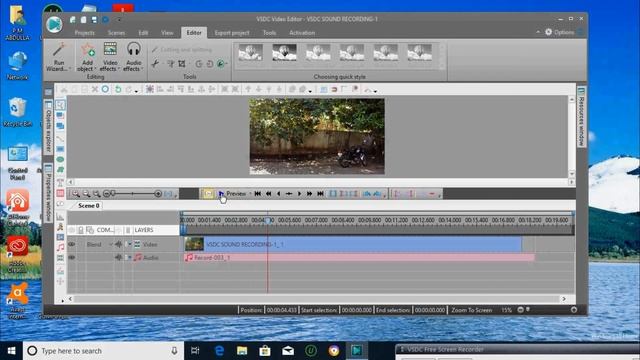Open the Video effects dropdown arrow
Screen dimensions: 640x360
pyautogui.click(x=118, y=69)
